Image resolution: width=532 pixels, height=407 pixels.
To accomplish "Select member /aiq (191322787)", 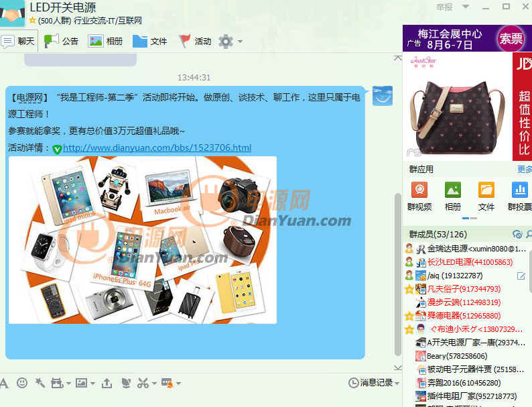I will pyautogui.click(x=466, y=276).
